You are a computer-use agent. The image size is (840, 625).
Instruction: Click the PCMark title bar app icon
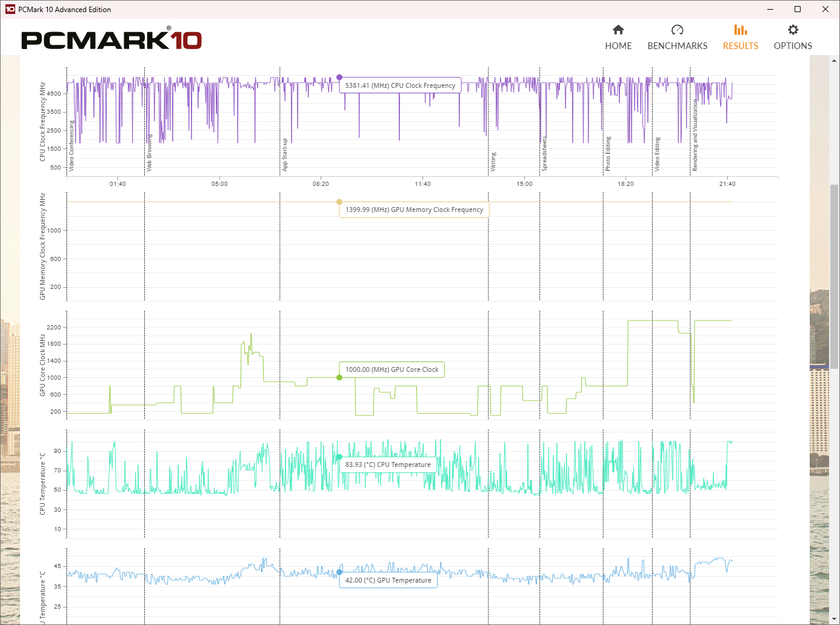[10, 9]
